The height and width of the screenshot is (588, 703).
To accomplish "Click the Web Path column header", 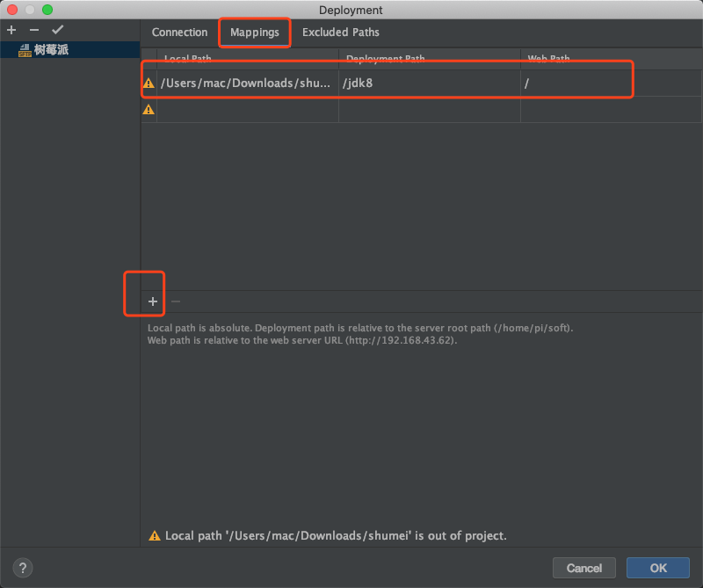I will (x=611, y=59).
